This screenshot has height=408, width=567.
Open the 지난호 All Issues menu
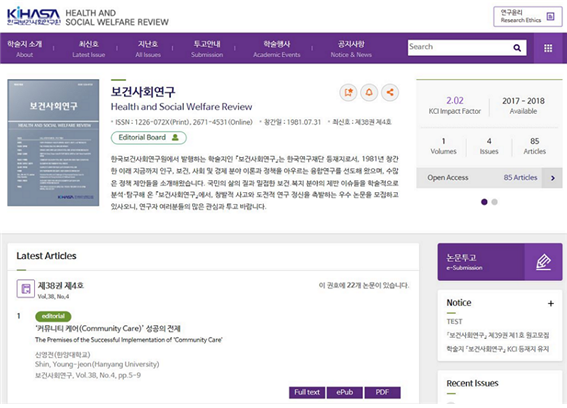(148, 49)
